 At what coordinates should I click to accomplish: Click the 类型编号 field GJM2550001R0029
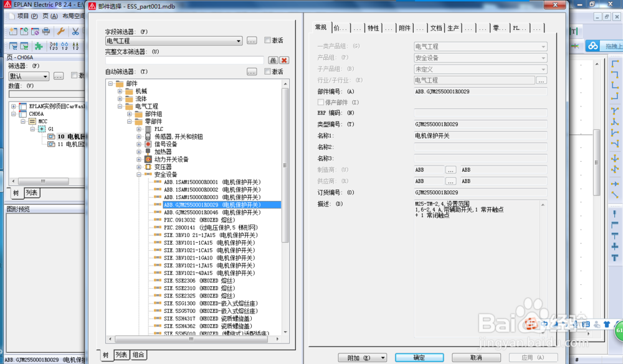(480, 124)
